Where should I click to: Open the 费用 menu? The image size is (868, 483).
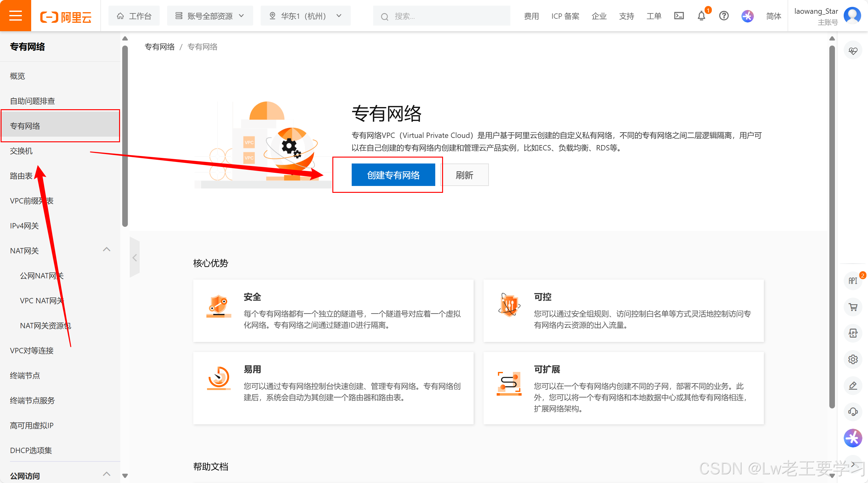(x=531, y=16)
